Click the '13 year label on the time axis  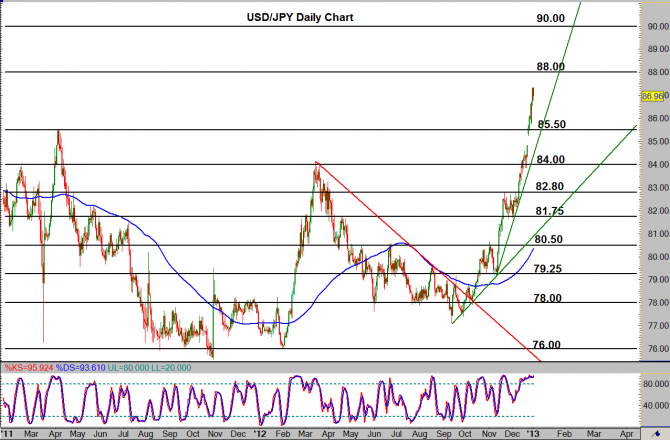[533, 434]
